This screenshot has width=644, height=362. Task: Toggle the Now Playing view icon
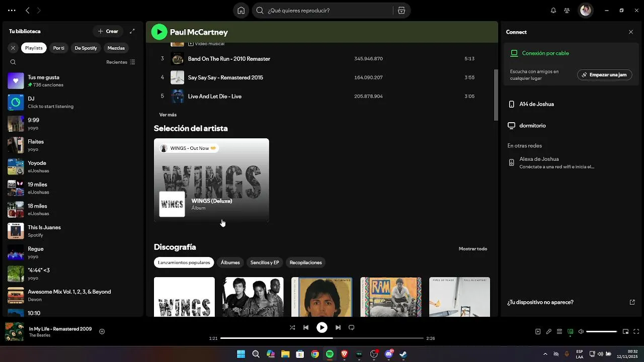tap(538, 331)
